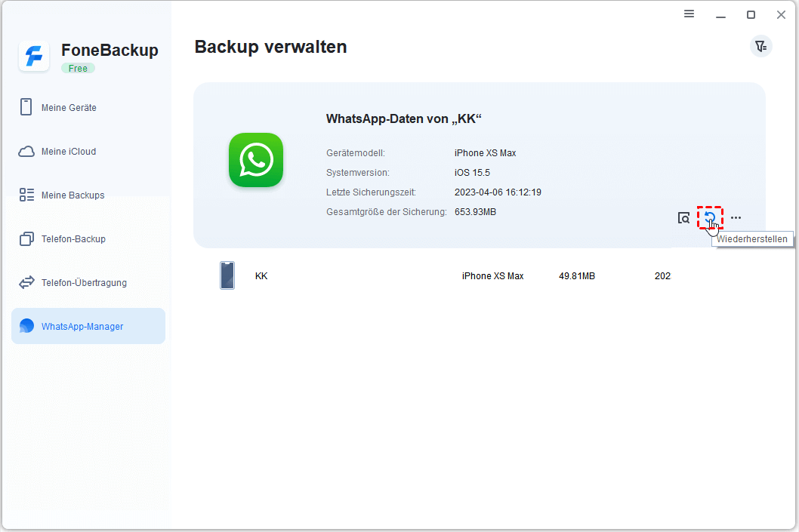Click the Free edition badge
The height and width of the screenshot is (532, 799).
click(78, 68)
